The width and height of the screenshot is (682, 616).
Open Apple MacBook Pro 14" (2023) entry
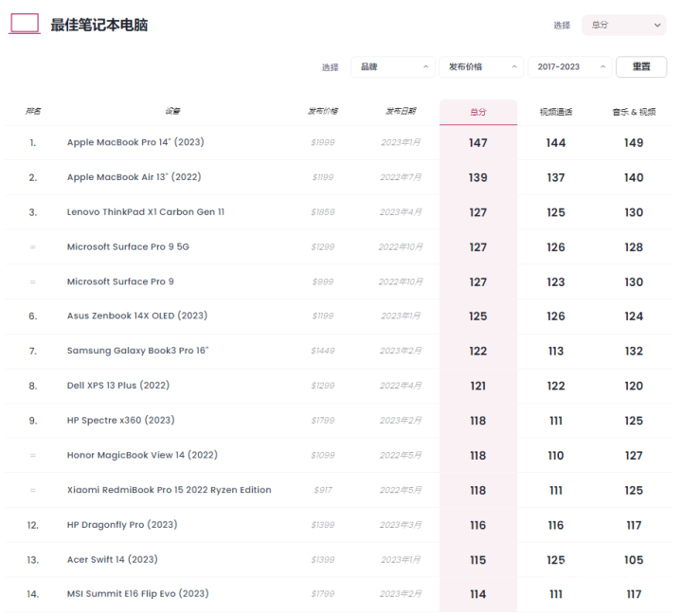tap(135, 142)
